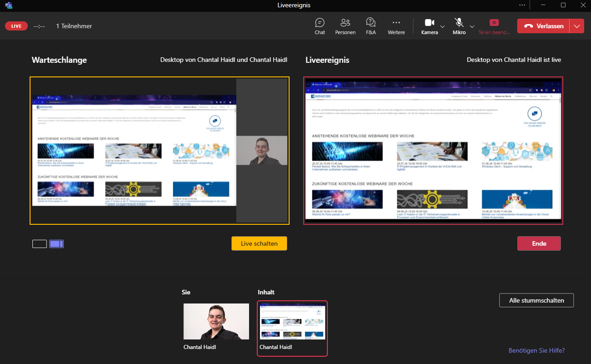Open the Weitere more actions menu
The width and height of the screenshot is (591, 364).
[x=396, y=26]
